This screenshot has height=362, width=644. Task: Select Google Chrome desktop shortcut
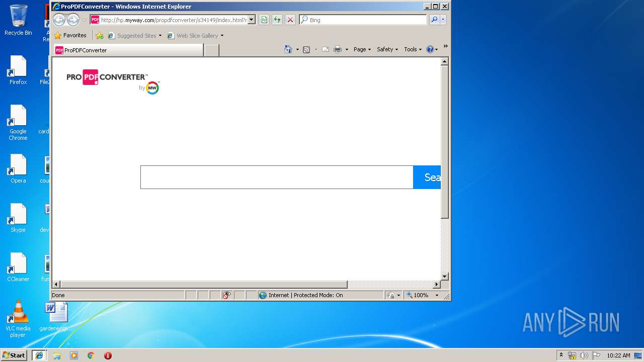pos(18,123)
